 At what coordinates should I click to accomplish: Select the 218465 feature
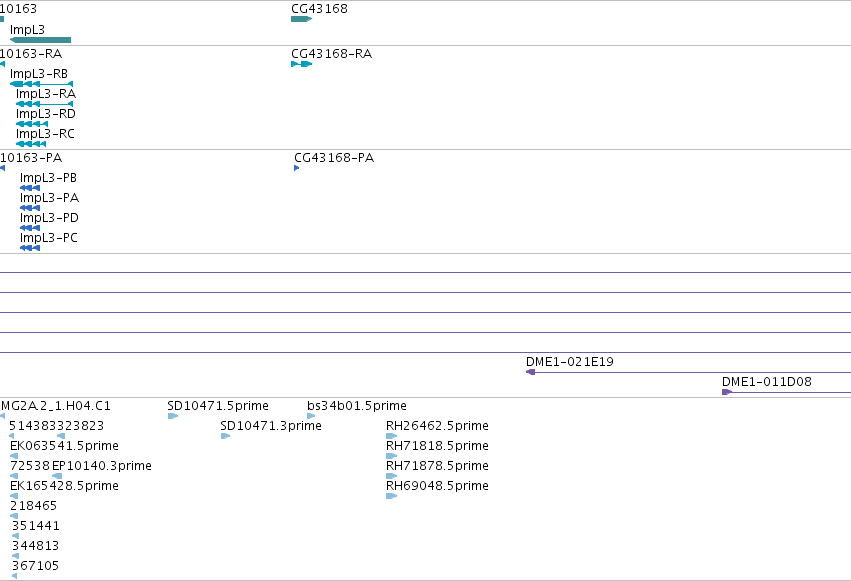(14, 516)
